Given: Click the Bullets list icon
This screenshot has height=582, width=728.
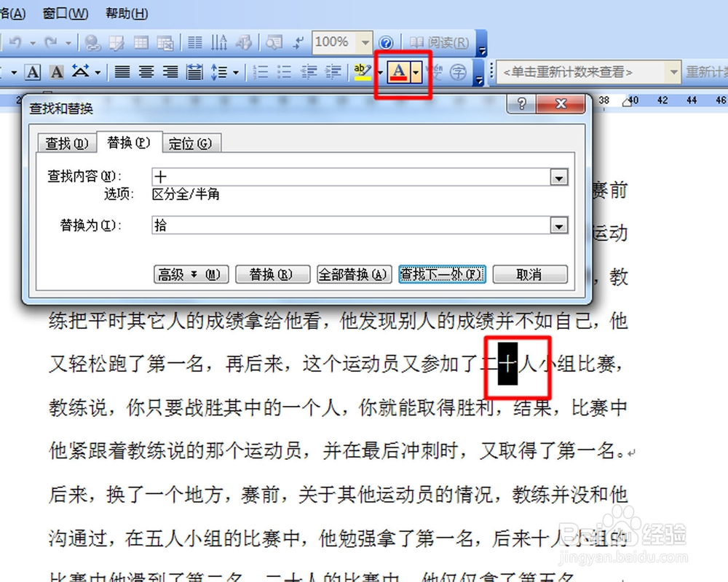Looking at the screenshot, I should tap(284, 72).
